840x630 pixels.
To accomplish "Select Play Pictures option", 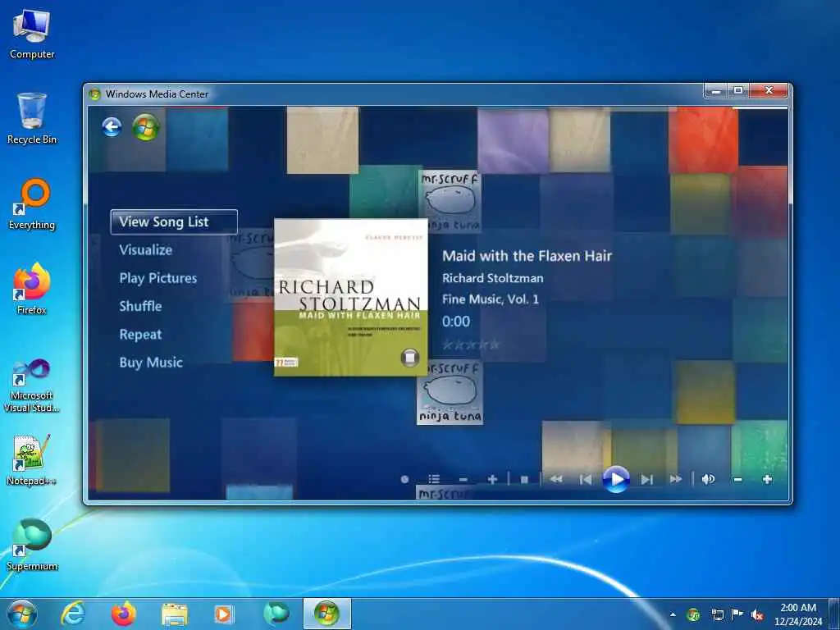I will 158,278.
